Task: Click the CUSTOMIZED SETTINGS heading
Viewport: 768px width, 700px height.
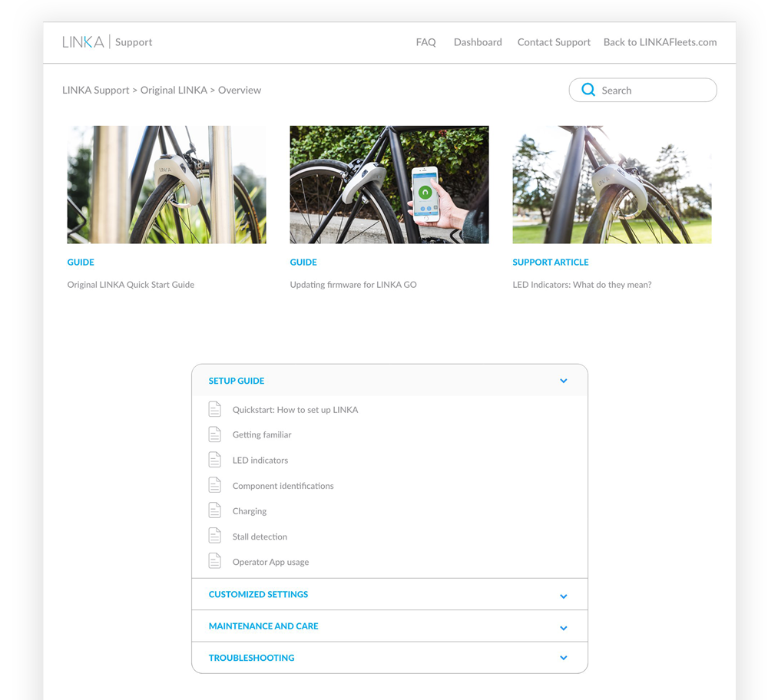Action: (259, 594)
